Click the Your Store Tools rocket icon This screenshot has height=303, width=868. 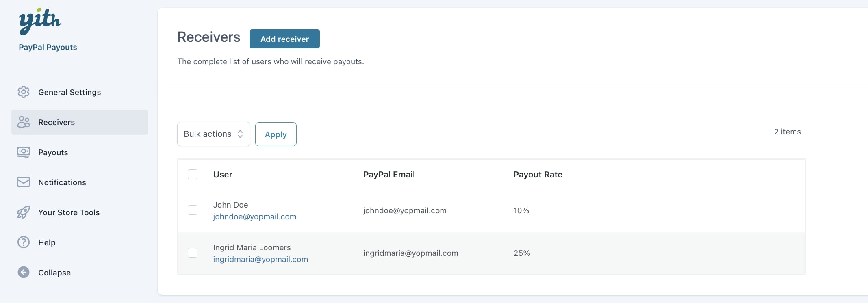click(x=24, y=212)
